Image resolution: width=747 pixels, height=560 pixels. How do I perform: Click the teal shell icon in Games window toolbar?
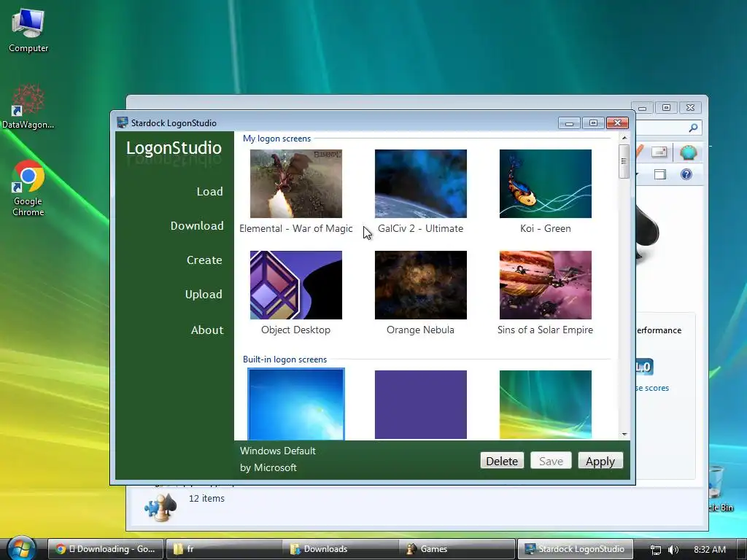tap(688, 152)
